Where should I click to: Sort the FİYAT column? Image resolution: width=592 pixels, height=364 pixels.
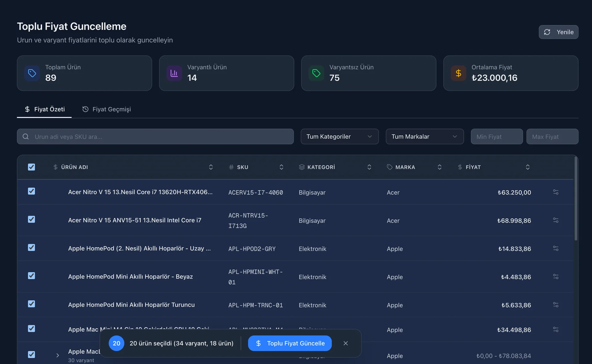[528, 167]
